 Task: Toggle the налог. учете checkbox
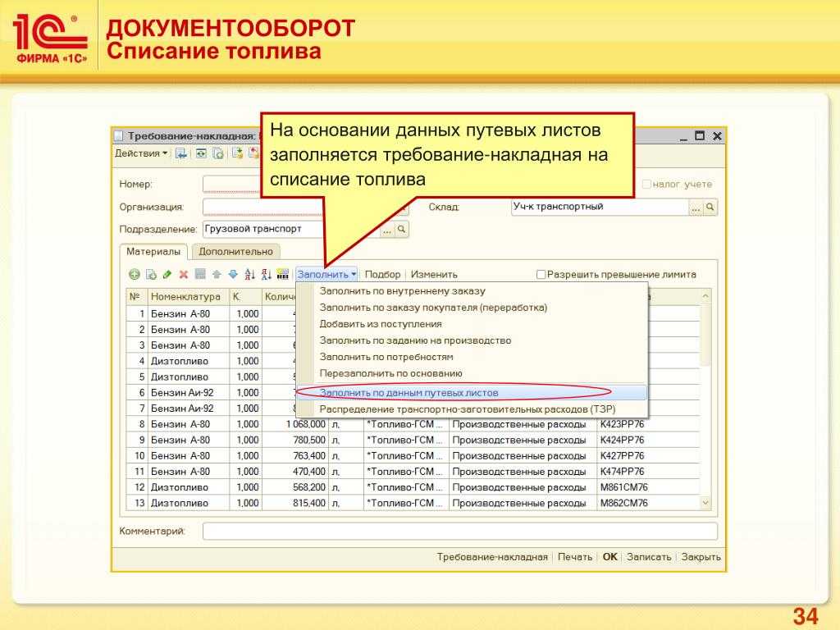pyautogui.click(x=646, y=184)
